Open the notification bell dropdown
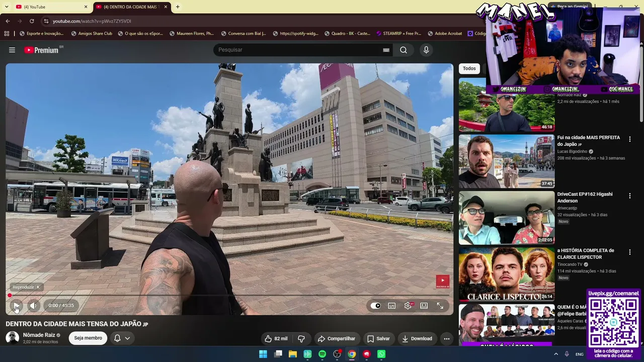Image resolution: width=644 pixels, height=362 pixels. 122,338
